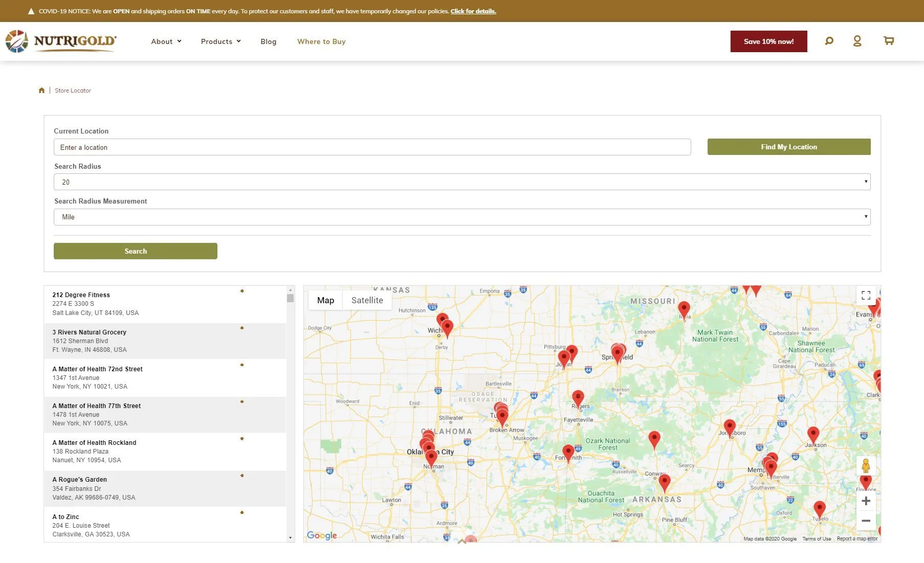Viewport: 924px width, 563px height.
Task: Open the shopping cart icon
Action: click(889, 41)
